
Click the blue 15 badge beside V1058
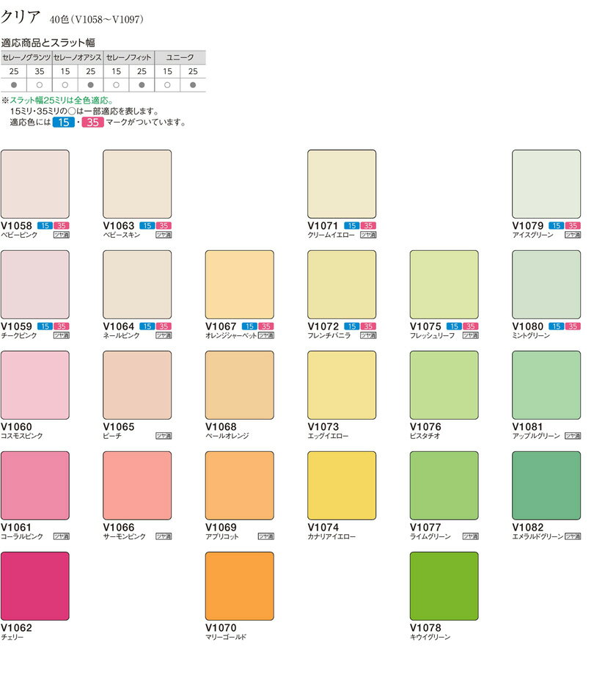pos(44,226)
